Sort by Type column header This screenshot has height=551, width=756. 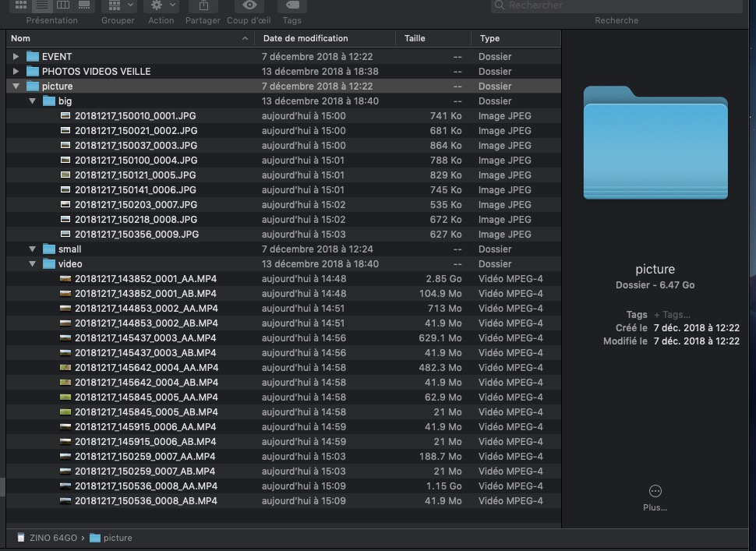[x=516, y=38]
